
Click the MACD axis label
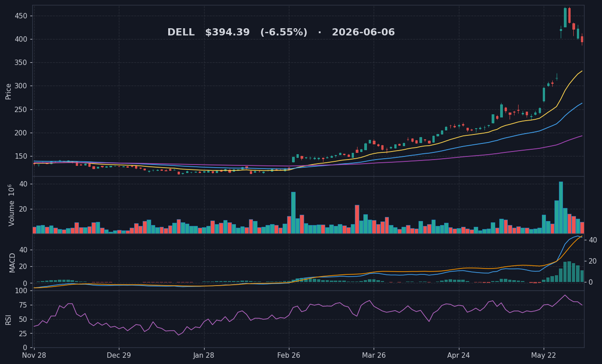coord(12,262)
